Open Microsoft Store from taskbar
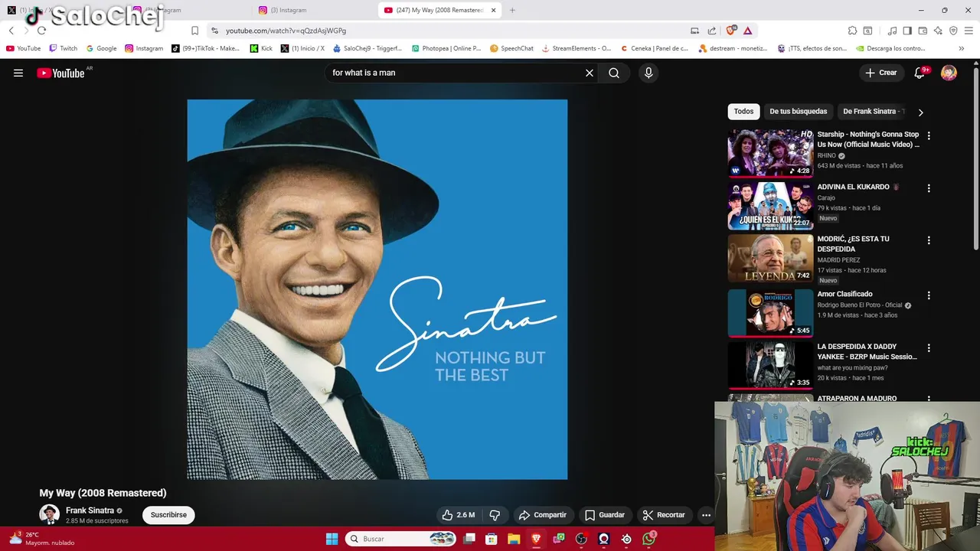This screenshot has height=551, width=980. (492, 539)
